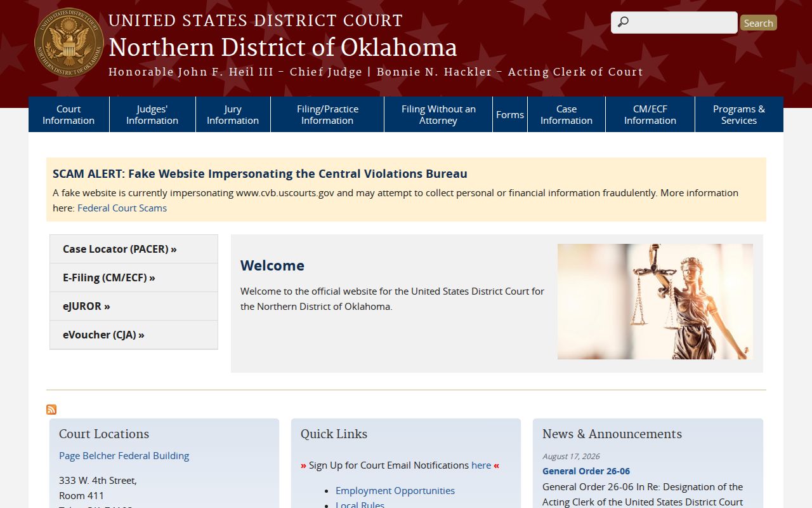The height and width of the screenshot is (508, 812).
Task: Open the CM/ECF Information menu
Action: click(650, 114)
